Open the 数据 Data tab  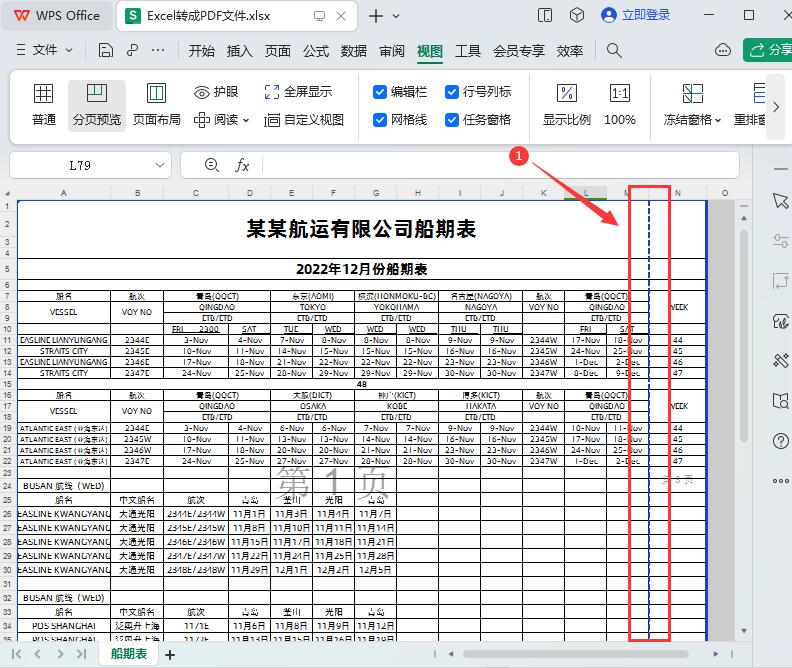pyautogui.click(x=354, y=51)
